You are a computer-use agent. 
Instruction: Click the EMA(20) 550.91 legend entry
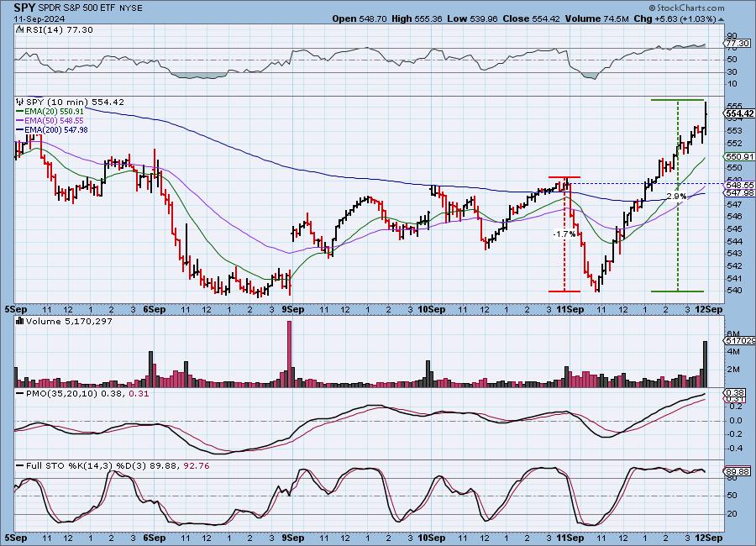click(x=54, y=112)
